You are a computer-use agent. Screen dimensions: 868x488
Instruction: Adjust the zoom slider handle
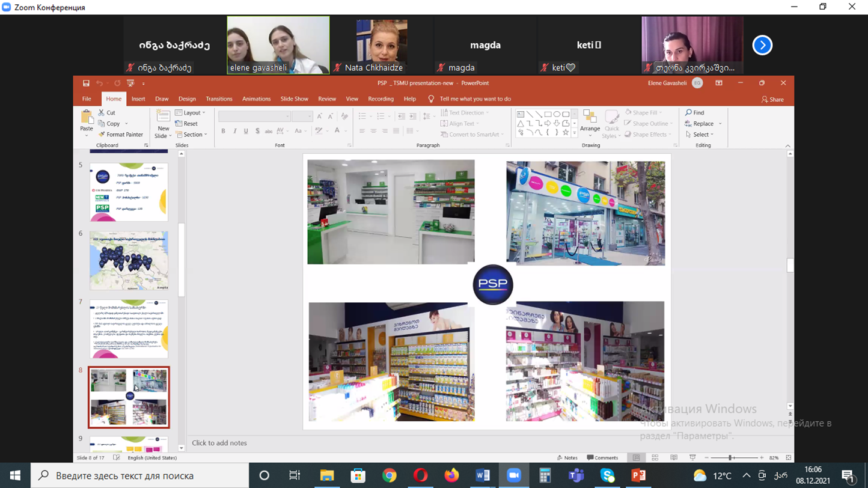pos(730,458)
